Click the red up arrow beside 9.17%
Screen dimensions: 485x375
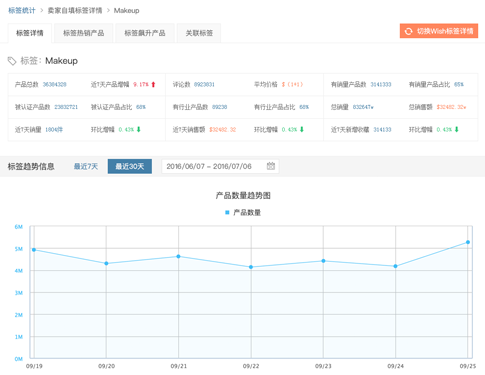(153, 84)
